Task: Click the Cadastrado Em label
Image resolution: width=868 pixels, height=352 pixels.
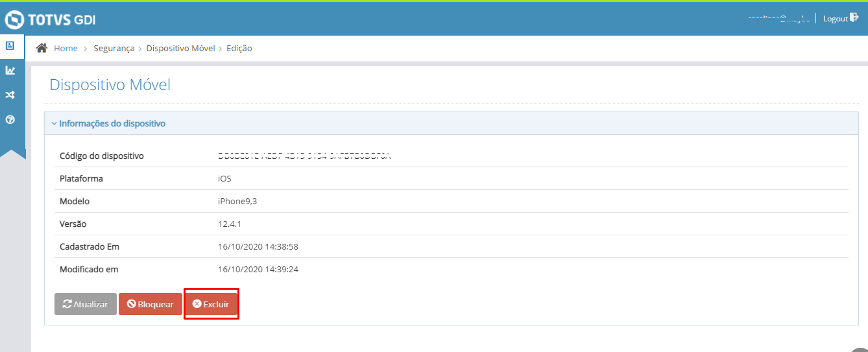Action: point(90,247)
